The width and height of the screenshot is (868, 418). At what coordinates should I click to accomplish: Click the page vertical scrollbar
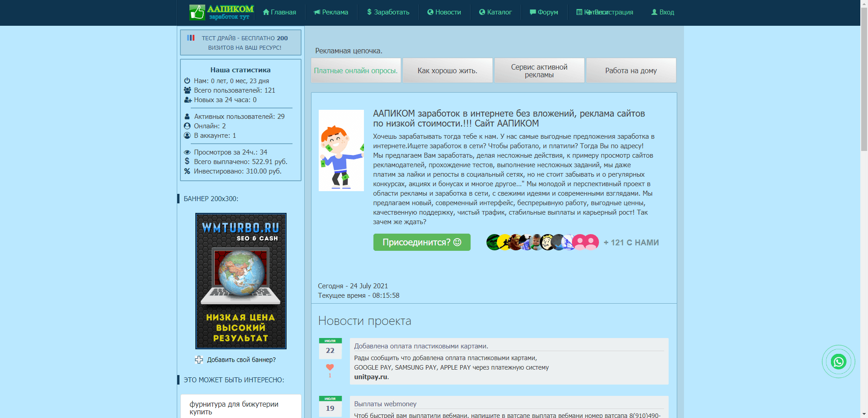coord(864,181)
